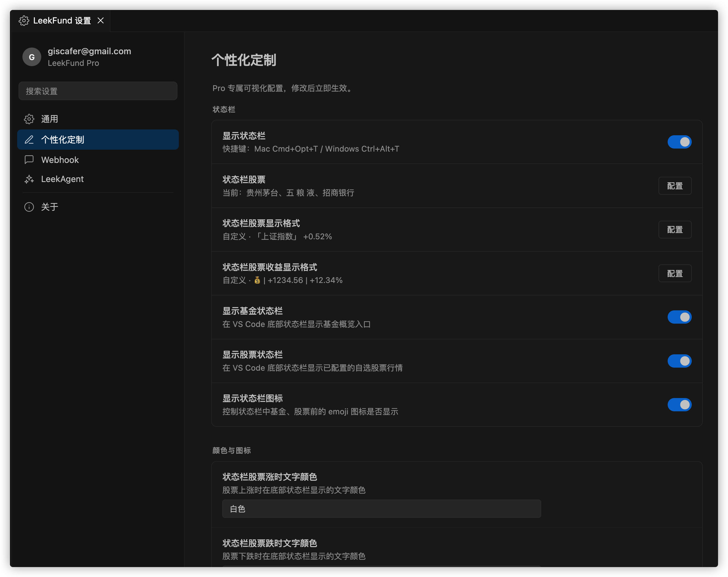Click the sparkle icon beside LeekAgent

tap(29, 179)
